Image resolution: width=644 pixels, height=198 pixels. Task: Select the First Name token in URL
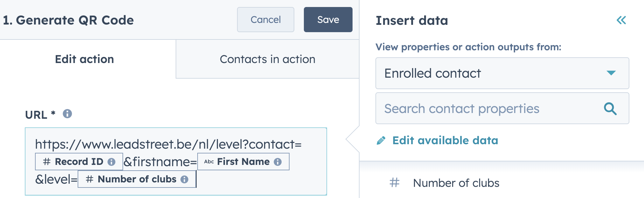pyautogui.click(x=243, y=162)
